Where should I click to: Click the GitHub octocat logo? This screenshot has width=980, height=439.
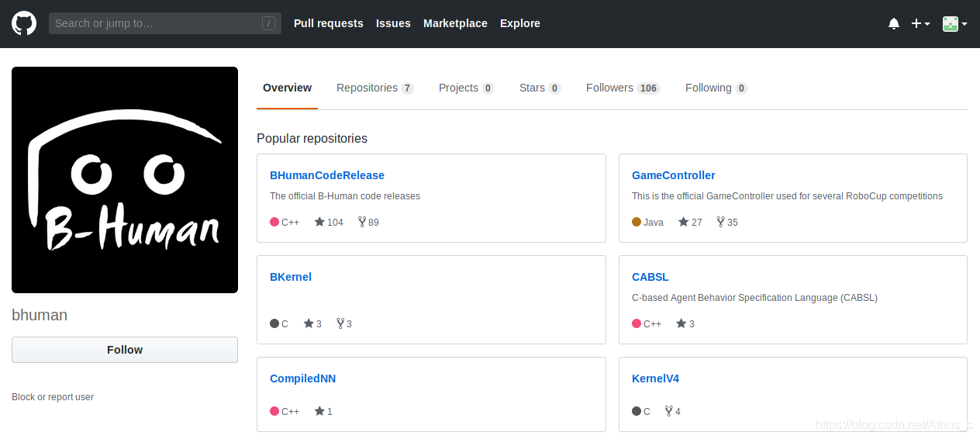tap(24, 23)
